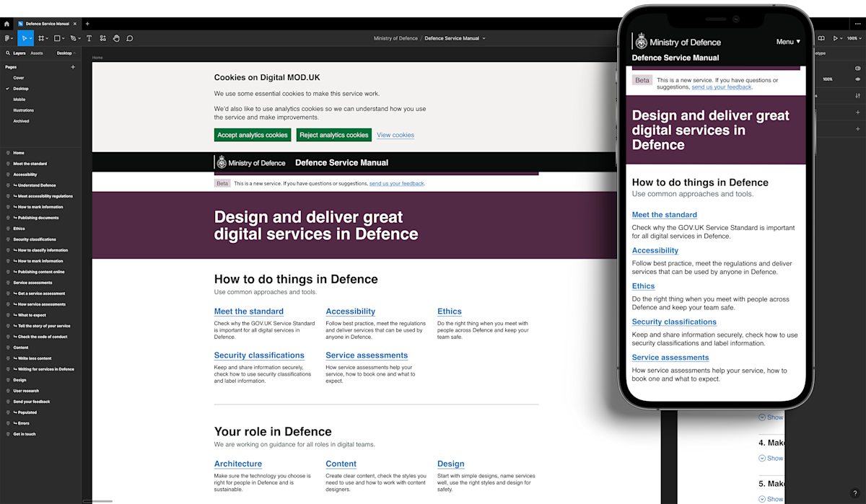Open the Archived page
Screen dimensions: 866x504
click(x=22, y=121)
